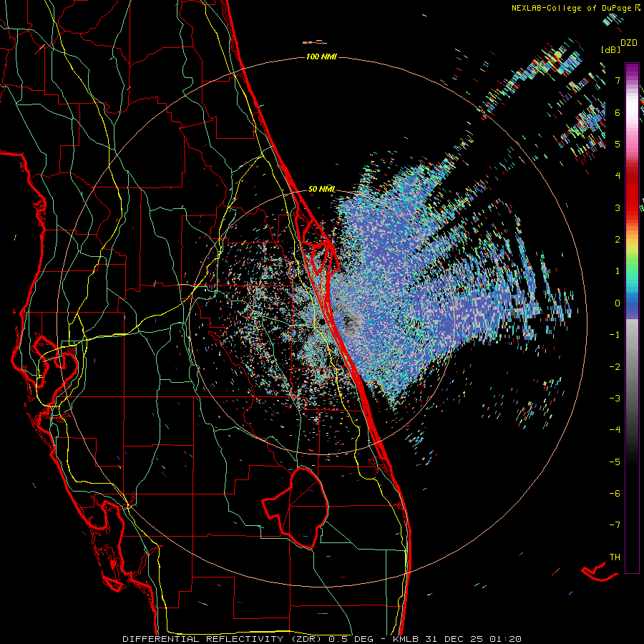Screen dimensions: 644x644
Task: Click the "DZD" label above the scale
Action: click(629, 43)
